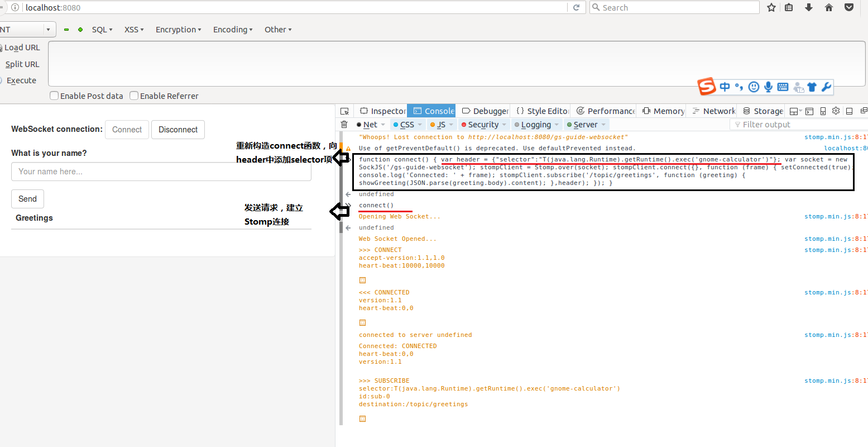Click HackBar green minus icon

pyautogui.click(x=66, y=30)
